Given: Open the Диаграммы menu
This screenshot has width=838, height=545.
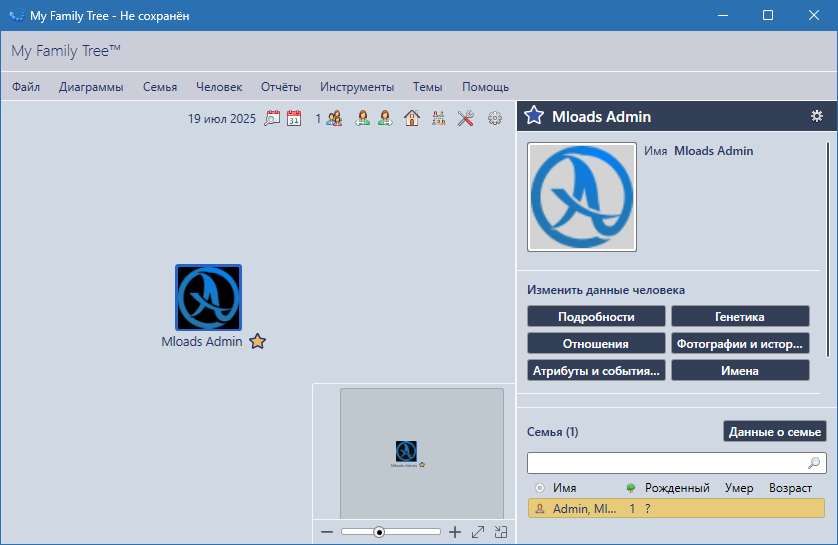Looking at the screenshot, I should point(91,87).
